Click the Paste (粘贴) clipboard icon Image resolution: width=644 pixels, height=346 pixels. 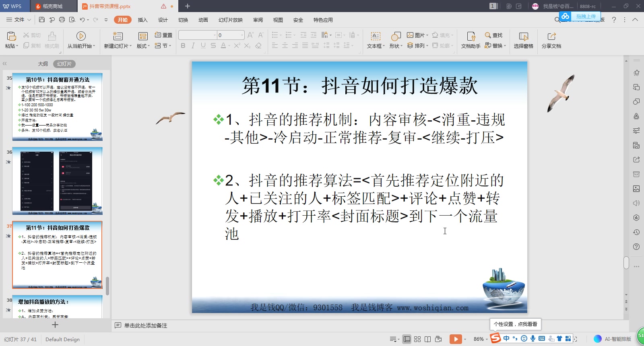(11, 36)
